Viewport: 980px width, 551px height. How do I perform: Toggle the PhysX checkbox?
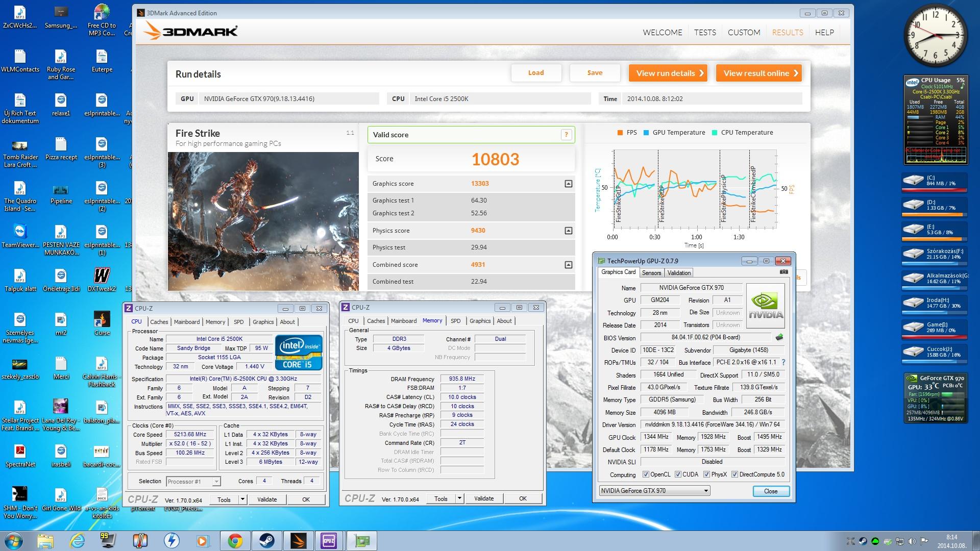click(x=706, y=474)
